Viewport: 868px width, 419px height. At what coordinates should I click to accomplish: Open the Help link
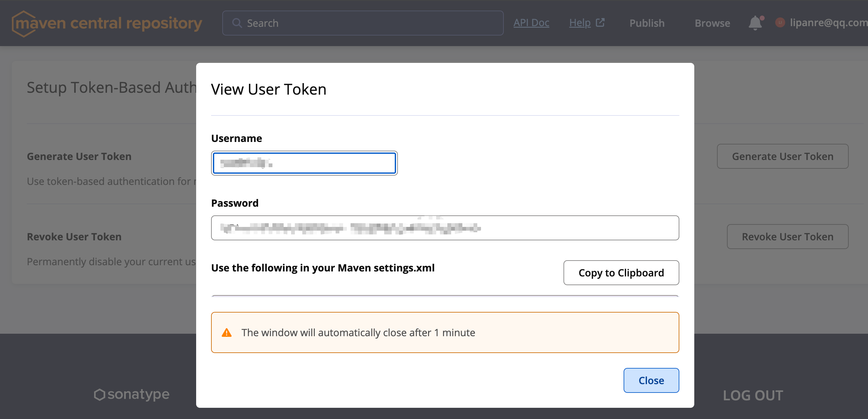pos(580,22)
